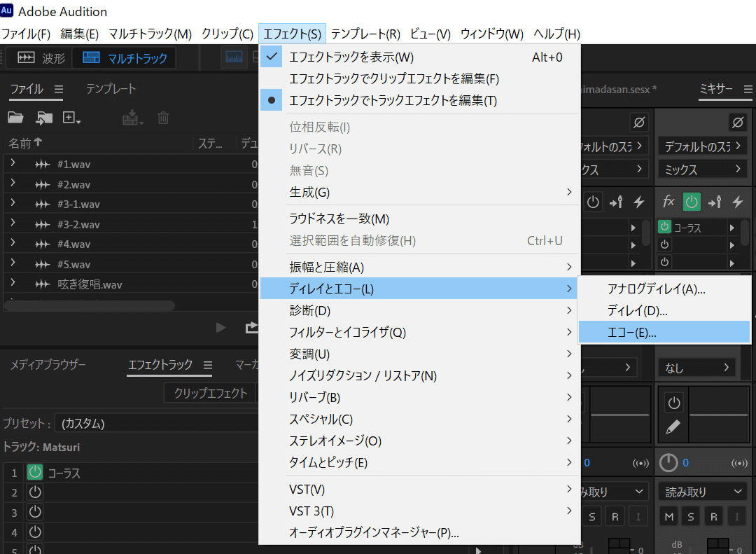
Task: Click the fx icon in mixer channel
Action: 668,201
